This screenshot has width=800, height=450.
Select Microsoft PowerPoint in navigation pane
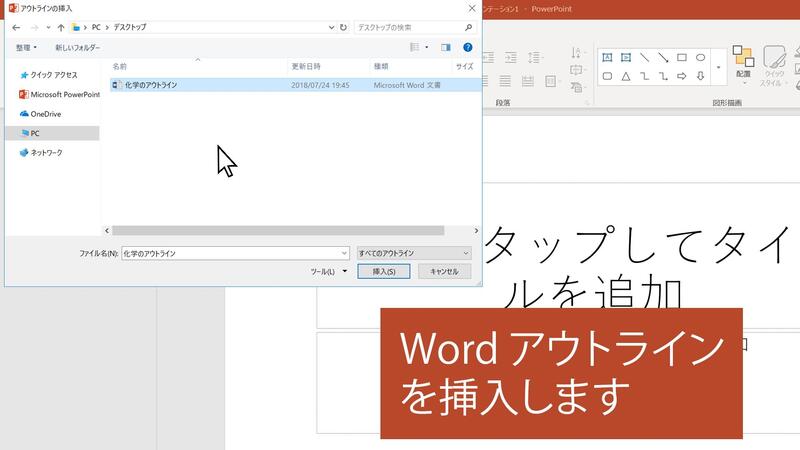tap(59, 94)
